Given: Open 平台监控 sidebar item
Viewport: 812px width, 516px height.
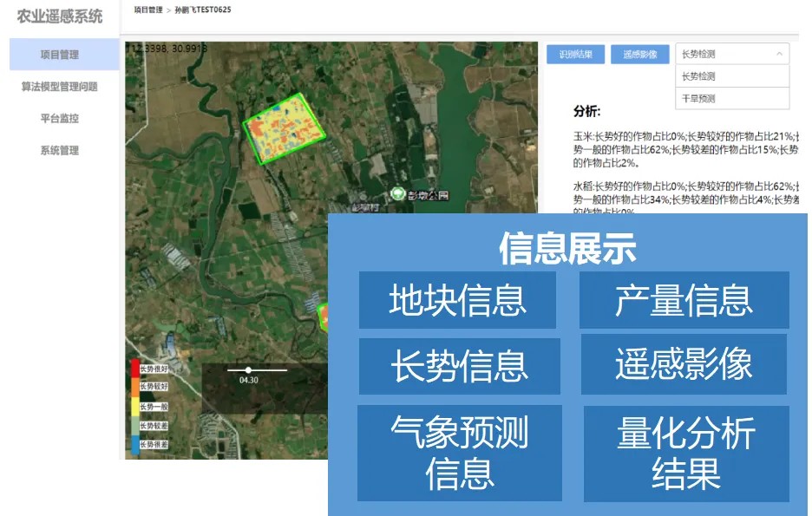Looking at the screenshot, I should pos(60,119).
